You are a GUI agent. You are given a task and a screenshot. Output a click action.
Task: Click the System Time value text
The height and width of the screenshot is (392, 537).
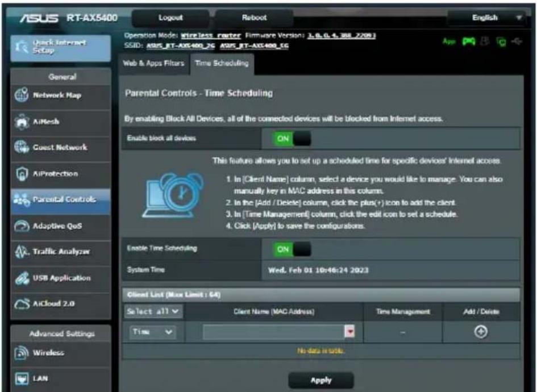click(x=318, y=270)
